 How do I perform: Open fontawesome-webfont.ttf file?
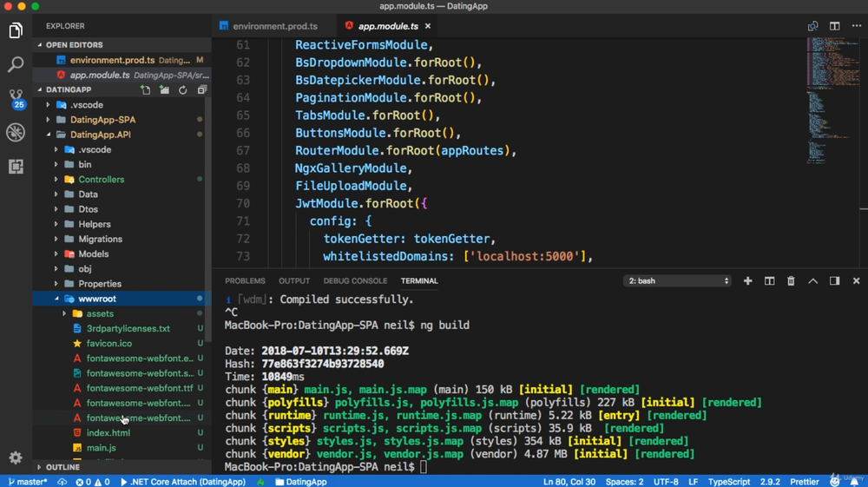coord(140,389)
